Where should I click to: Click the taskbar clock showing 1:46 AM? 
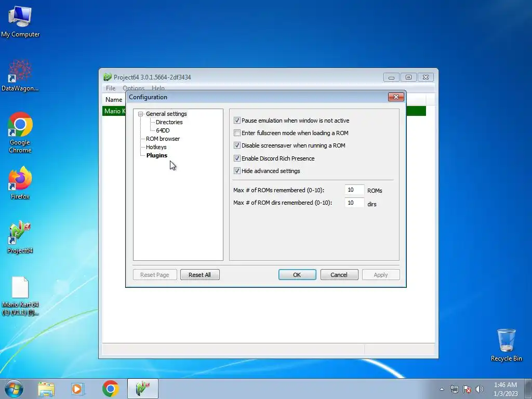tap(506, 389)
